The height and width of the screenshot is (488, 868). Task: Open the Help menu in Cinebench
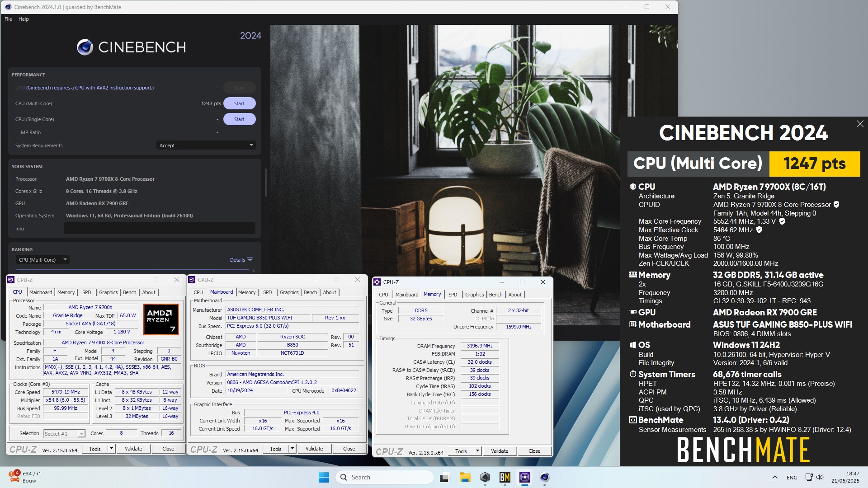(x=24, y=19)
